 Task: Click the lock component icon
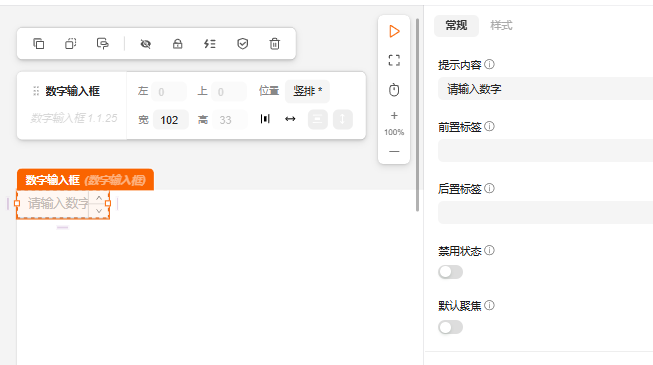tap(177, 44)
